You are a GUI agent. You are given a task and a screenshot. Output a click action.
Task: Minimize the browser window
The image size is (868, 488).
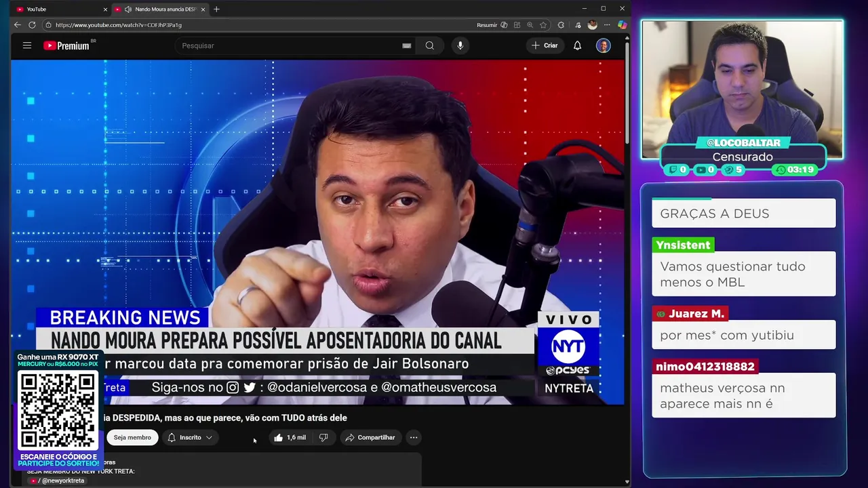[584, 9]
